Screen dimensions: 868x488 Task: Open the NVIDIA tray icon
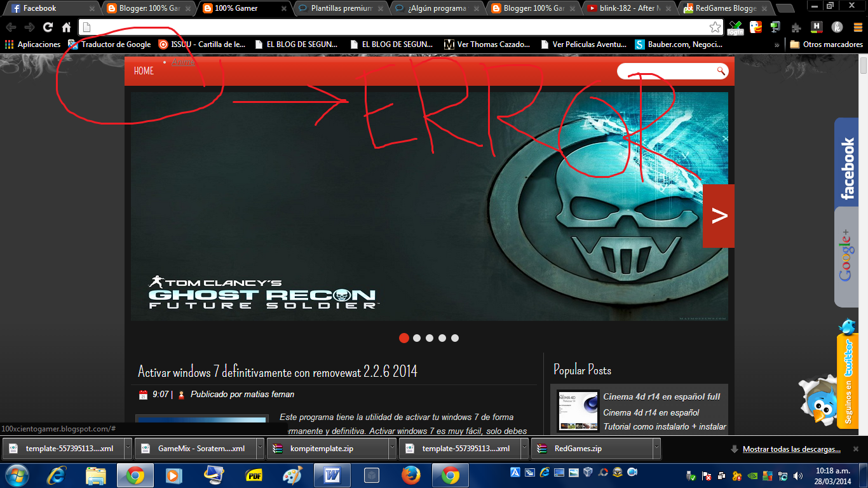pos(752,475)
